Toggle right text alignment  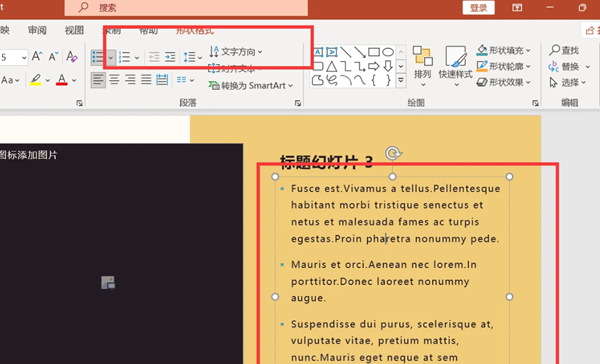pyautogui.click(x=130, y=80)
